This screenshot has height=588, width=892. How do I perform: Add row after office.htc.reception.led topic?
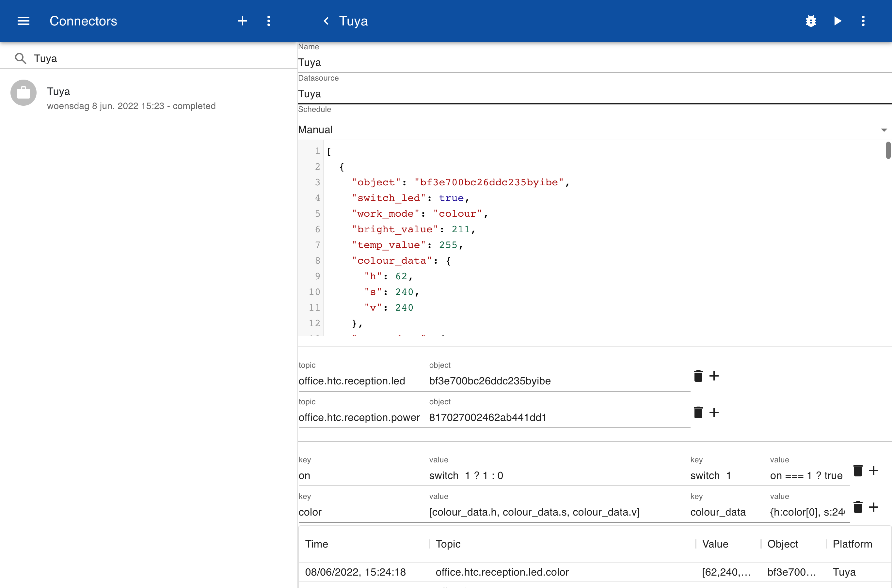pos(714,376)
